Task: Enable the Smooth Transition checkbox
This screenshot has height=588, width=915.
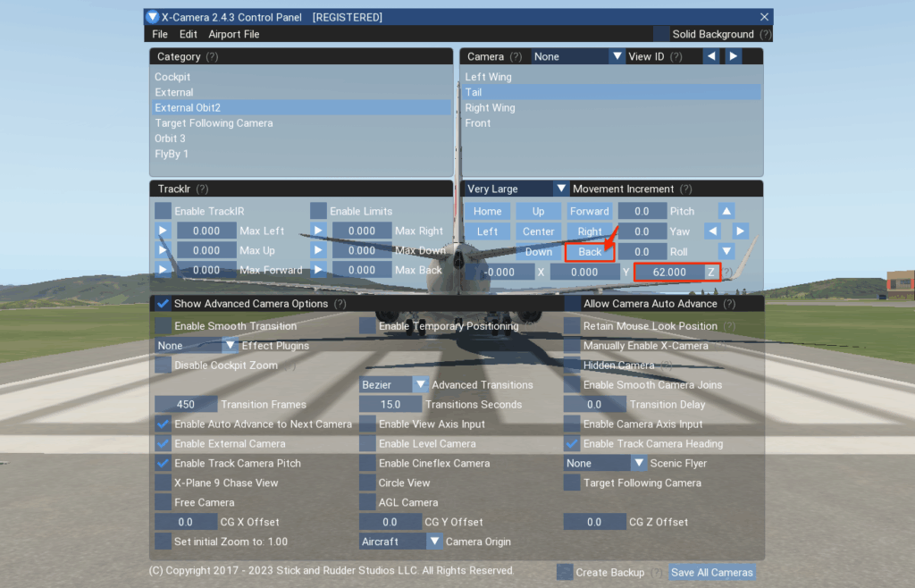Action: (163, 326)
